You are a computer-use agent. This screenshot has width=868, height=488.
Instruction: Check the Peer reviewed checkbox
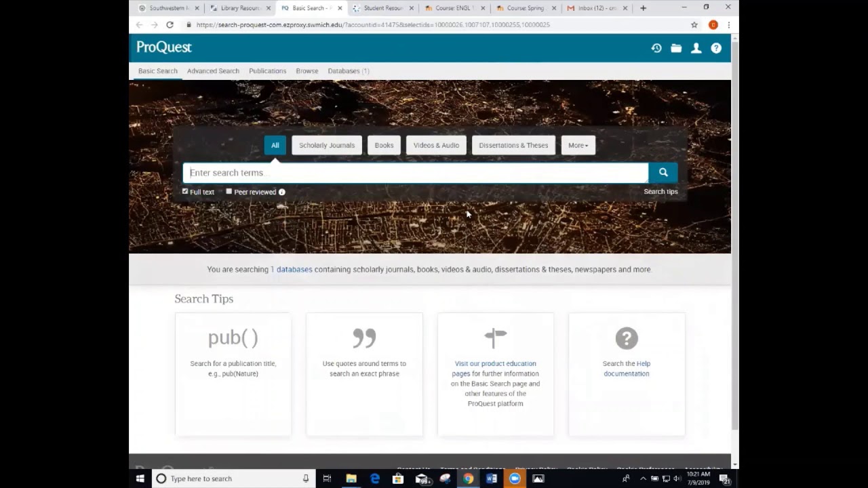[229, 192]
